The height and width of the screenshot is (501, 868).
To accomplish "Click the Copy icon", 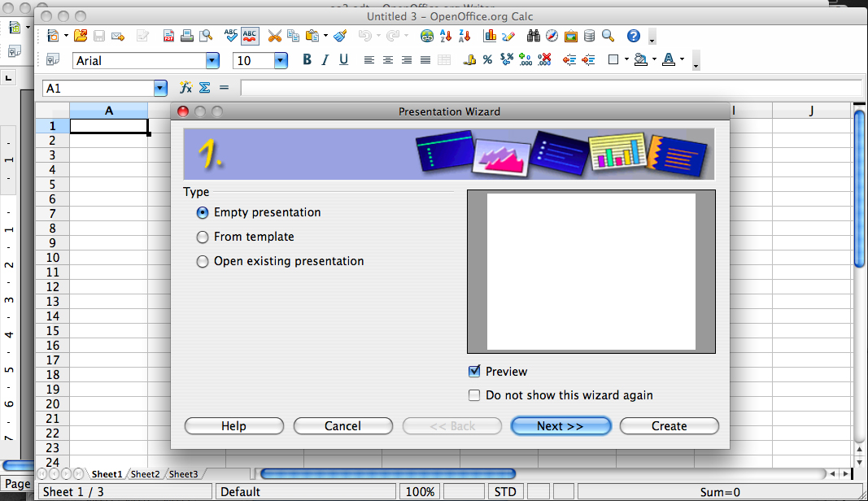I will (x=293, y=37).
